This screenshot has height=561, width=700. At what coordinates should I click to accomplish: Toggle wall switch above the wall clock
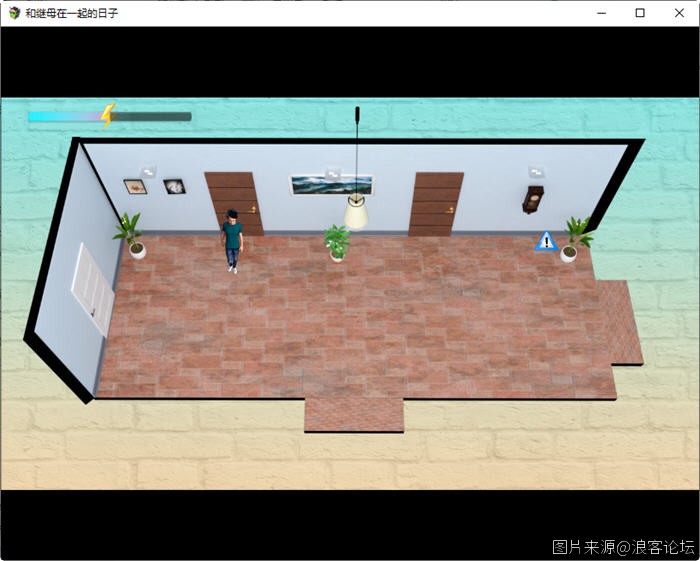(x=535, y=170)
